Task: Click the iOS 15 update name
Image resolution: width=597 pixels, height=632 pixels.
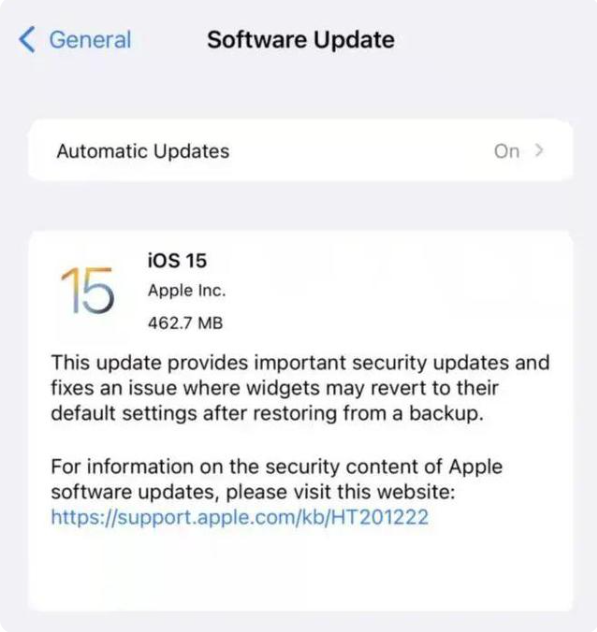Action: (177, 260)
